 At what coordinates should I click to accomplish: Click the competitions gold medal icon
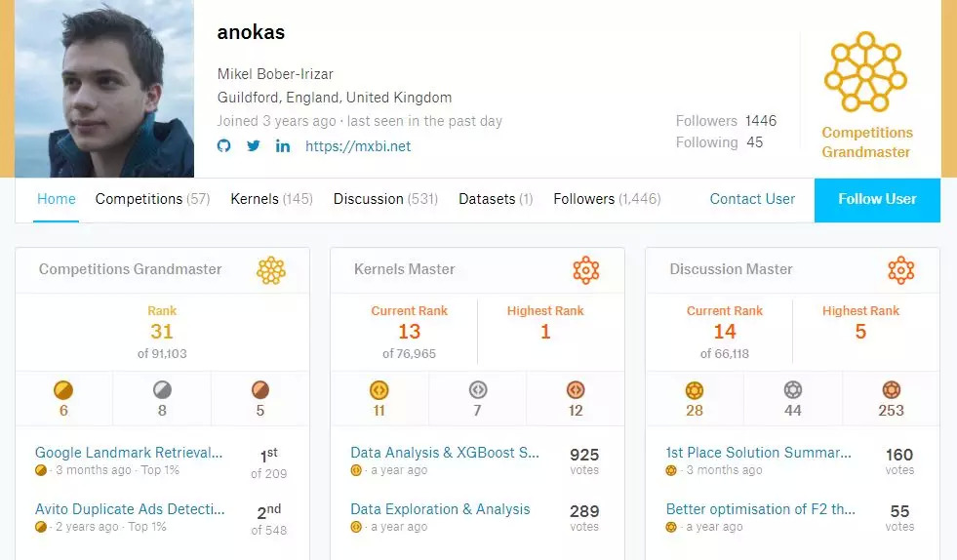click(63, 390)
